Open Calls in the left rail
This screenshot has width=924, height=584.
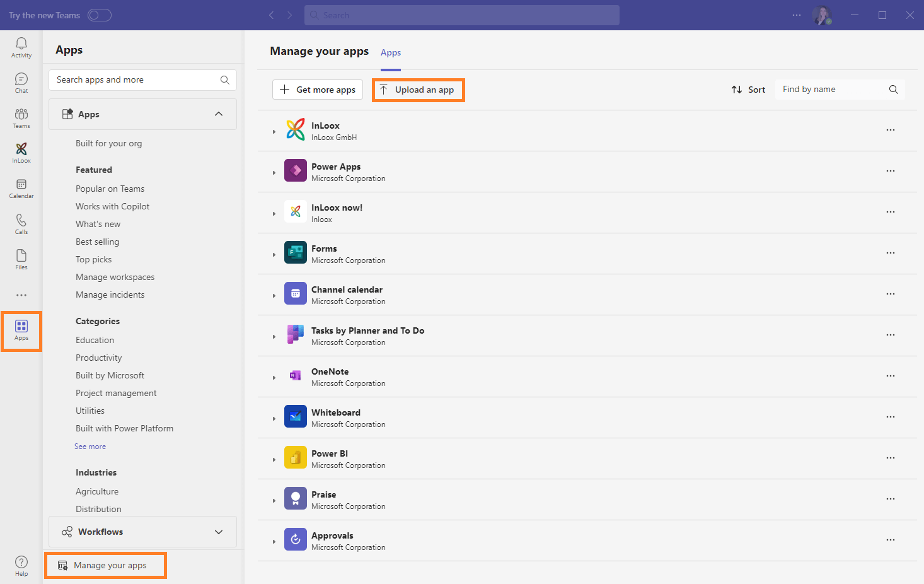21,224
